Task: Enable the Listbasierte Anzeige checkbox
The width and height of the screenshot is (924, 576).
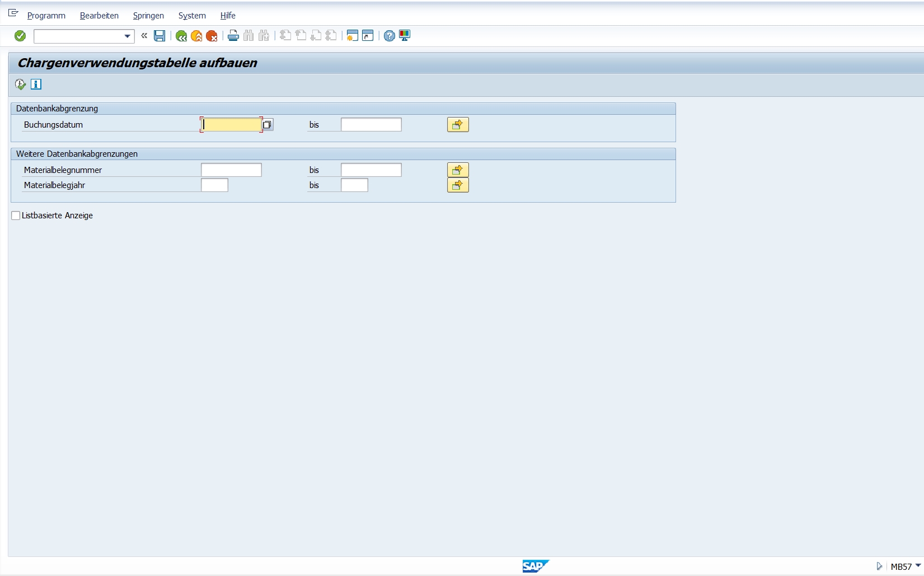Action: click(x=16, y=216)
